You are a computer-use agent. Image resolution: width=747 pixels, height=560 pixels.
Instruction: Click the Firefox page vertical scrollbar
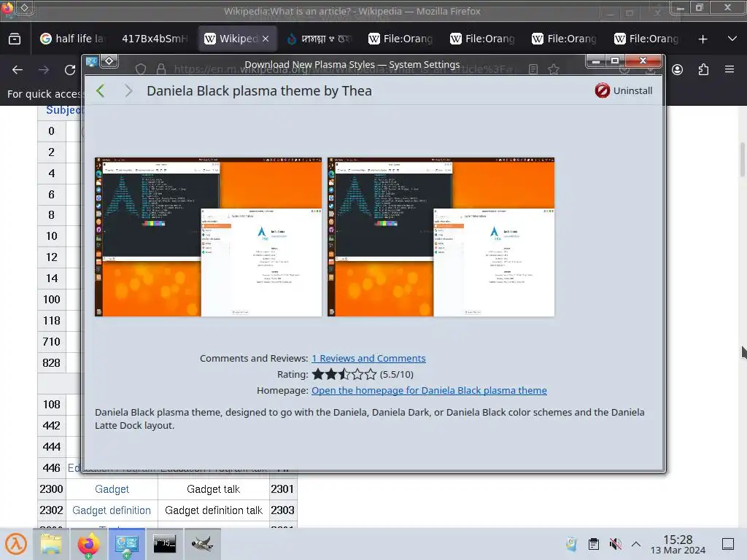click(742, 160)
